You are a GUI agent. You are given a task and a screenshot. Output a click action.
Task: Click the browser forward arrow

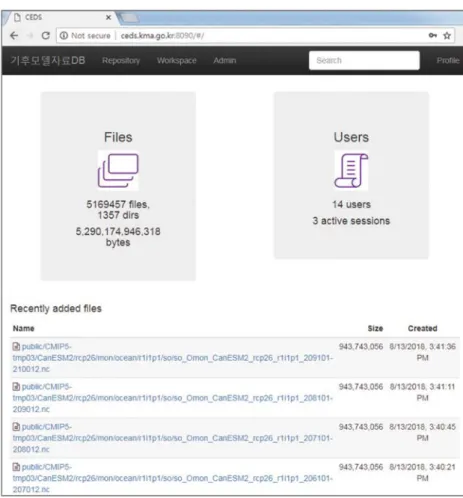point(30,36)
